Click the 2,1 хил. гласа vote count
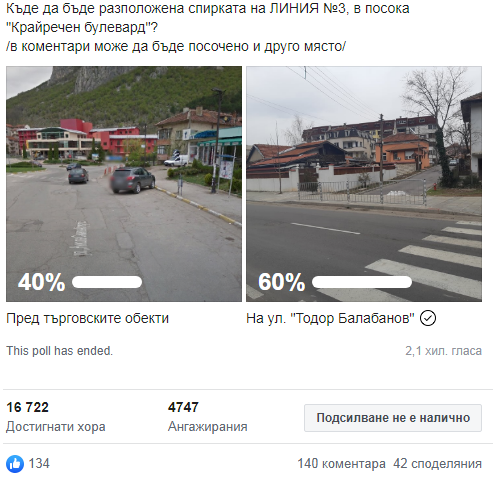493x477 pixels. click(443, 351)
